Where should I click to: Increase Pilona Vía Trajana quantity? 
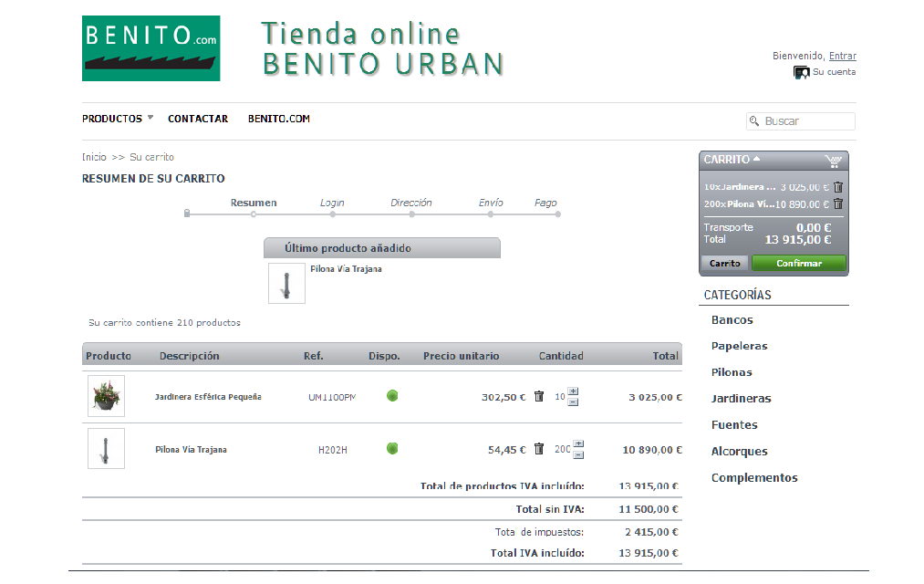pyautogui.click(x=578, y=443)
